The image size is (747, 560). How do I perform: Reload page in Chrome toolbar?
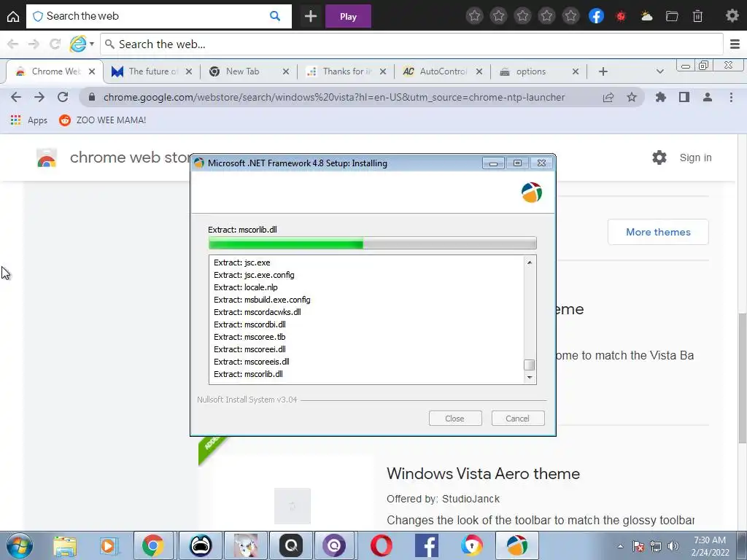pyautogui.click(x=63, y=97)
